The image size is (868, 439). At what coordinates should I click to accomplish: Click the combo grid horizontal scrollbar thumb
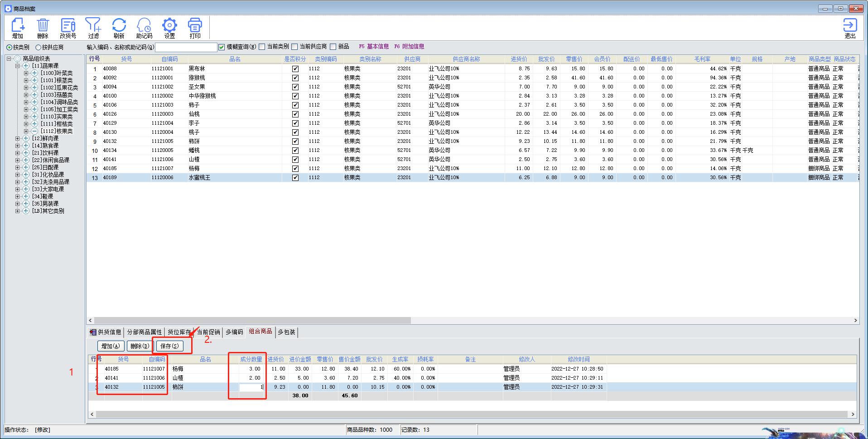pyautogui.click(x=471, y=414)
